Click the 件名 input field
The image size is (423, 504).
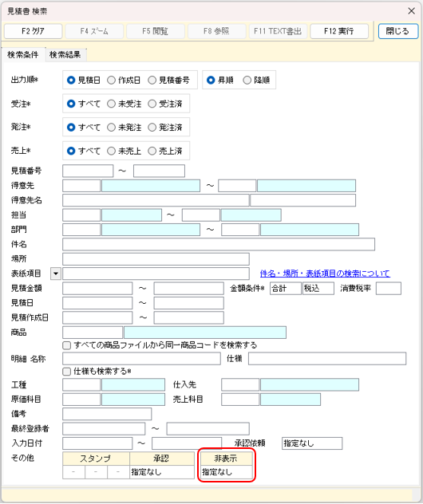219,244
